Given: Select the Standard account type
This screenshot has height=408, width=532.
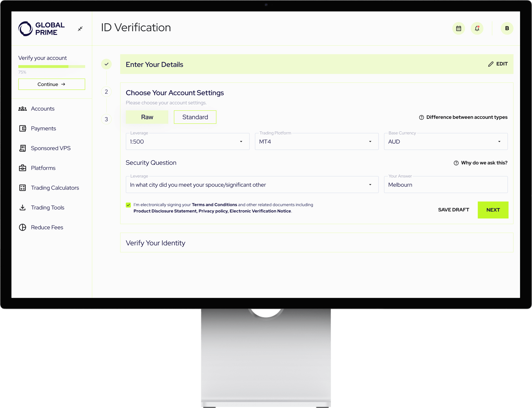Looking at the screenshot, I should (195, 117).
